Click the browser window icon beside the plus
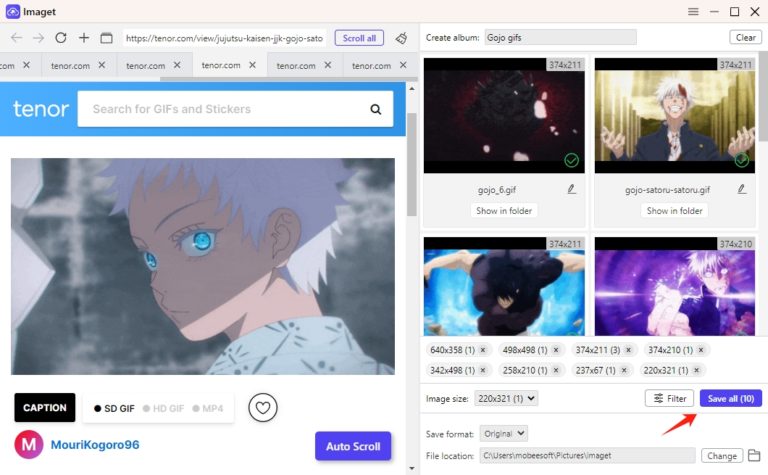Image resolution: width=768 pixels, height=475 pixels. (106, 38)
